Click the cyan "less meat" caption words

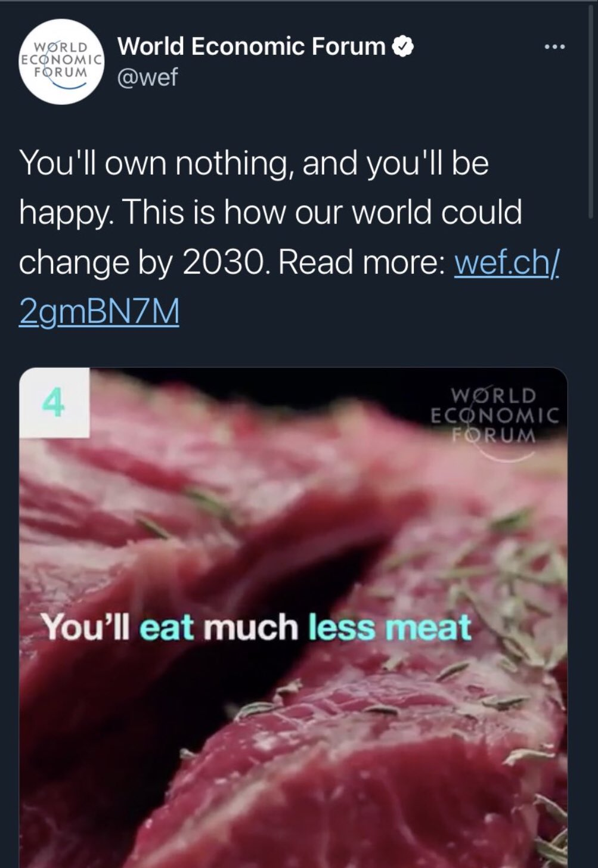pos(390,627)
